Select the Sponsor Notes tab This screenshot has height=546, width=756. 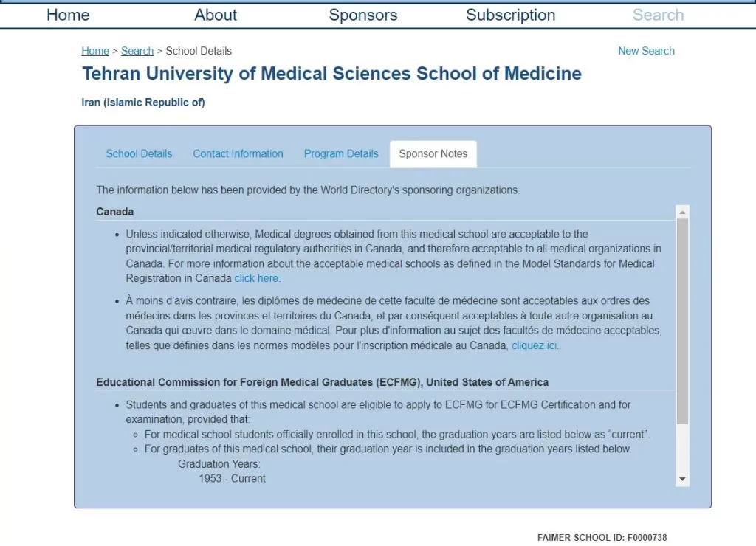[x=433, y=153]
